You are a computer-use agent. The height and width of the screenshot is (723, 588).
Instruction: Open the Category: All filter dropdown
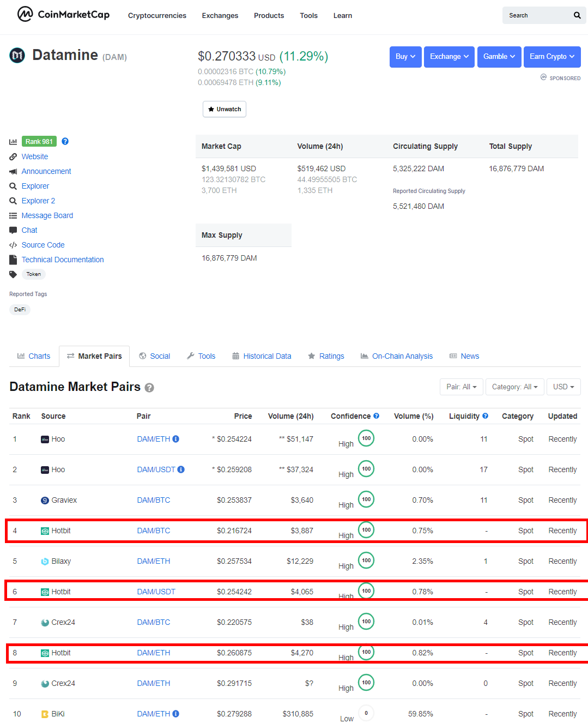[514, 387]
